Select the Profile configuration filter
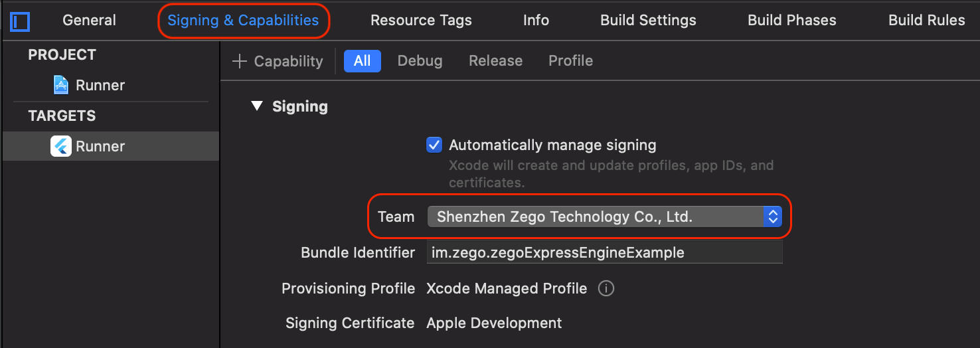980x348 pixels. point(570,61)
